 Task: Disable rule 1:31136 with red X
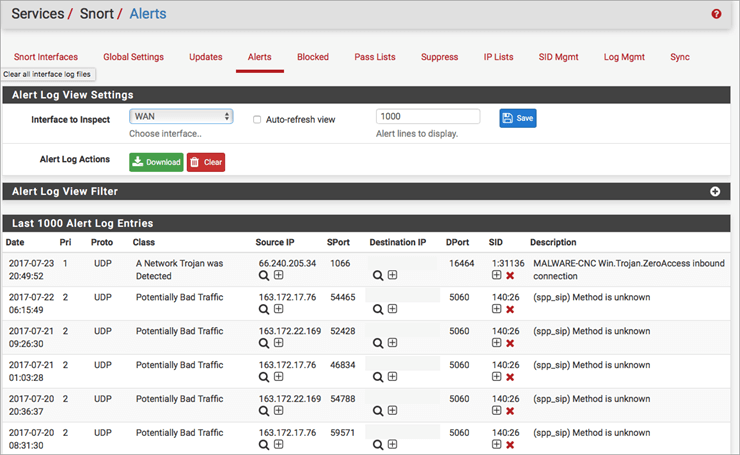coord(510,276)
